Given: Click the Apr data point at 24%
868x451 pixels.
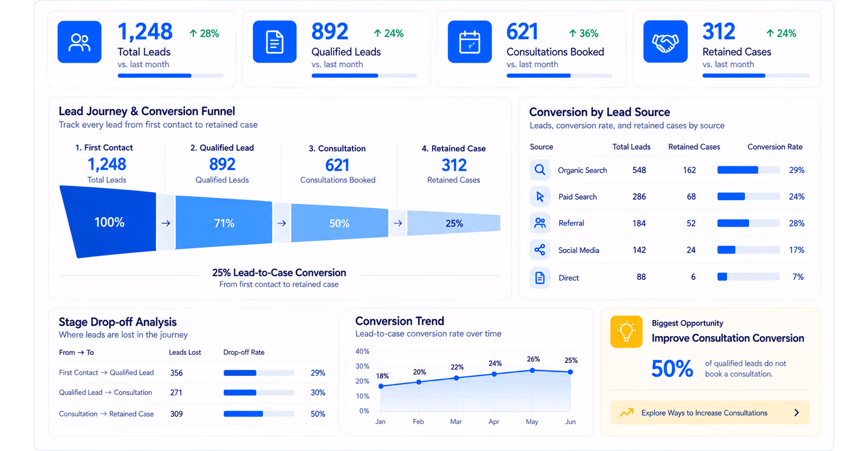Looking at the screenshot, I should pyautogui.click(x=494, y=374).
